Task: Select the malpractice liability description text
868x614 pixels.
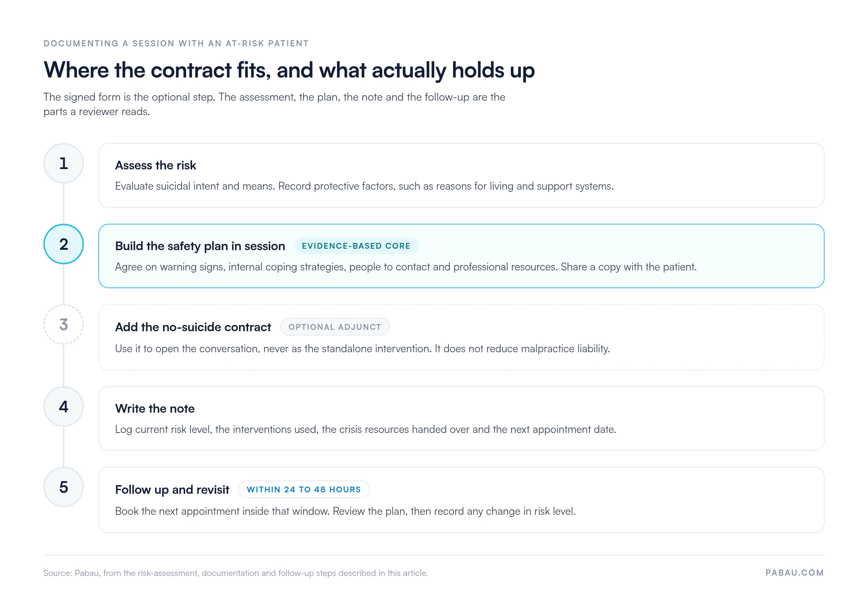Action: click(362, 348)
